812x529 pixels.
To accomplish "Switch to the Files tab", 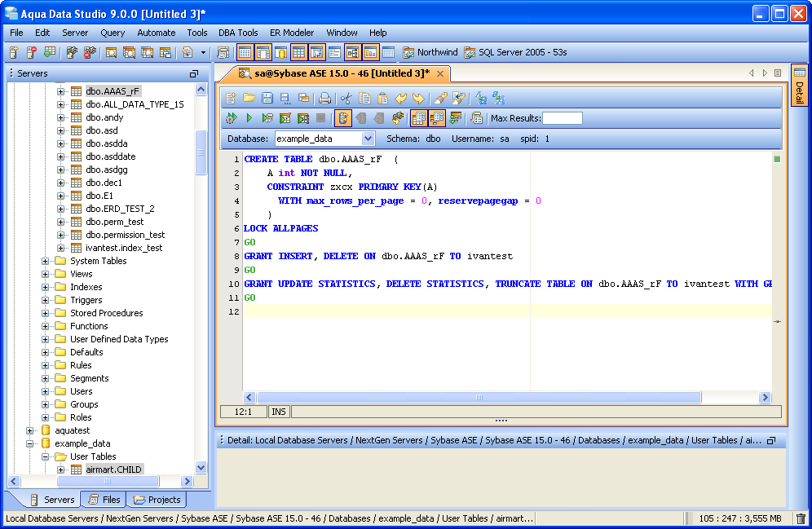I will (104, 500).
